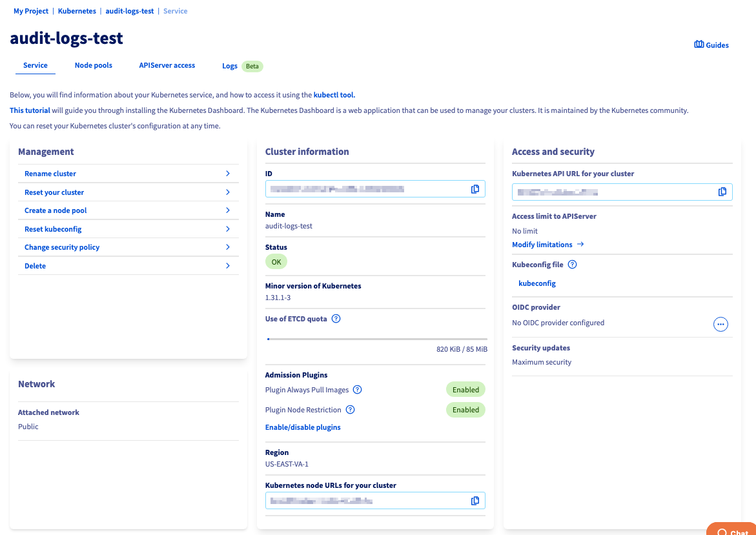Copy the cluster ID to clipboard

pos(475,188)
